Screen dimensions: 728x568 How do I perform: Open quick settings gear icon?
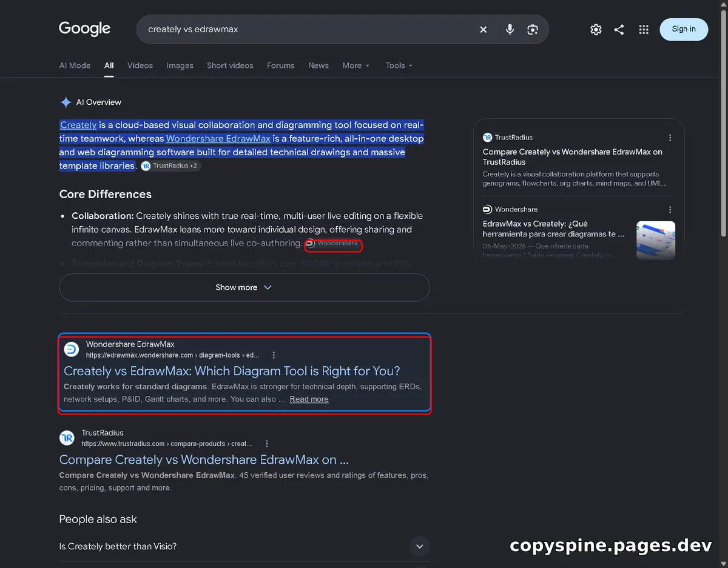tap(596, 29)
